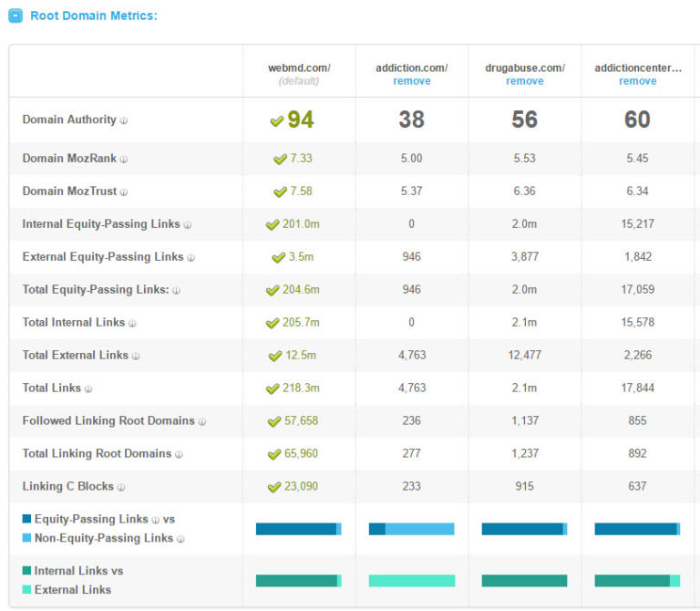Click the Domain MozTrust value 6.36
Image resolution: width=700 pixels, height=611 pixels.
pos(525,192)
